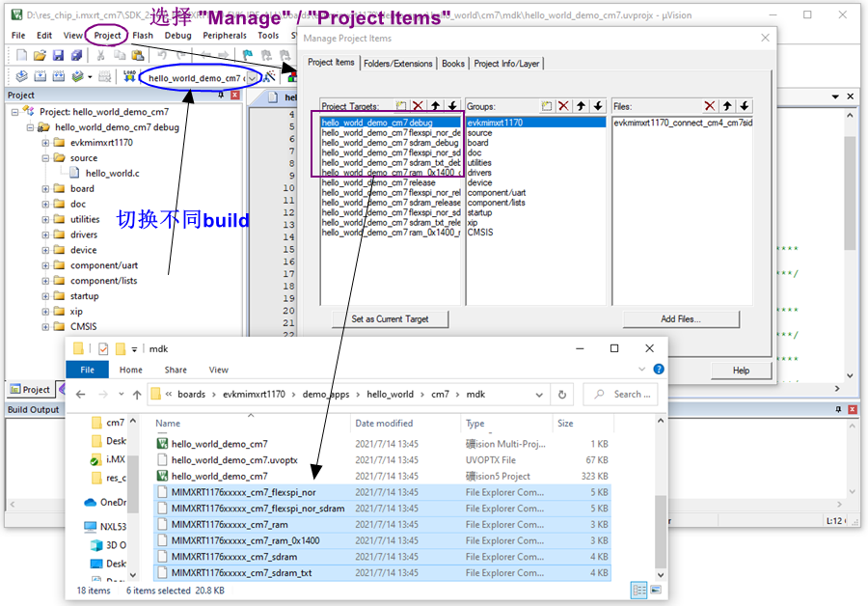Close the Project panel with red X
The image size is (868, 606).
click(235, 96)
